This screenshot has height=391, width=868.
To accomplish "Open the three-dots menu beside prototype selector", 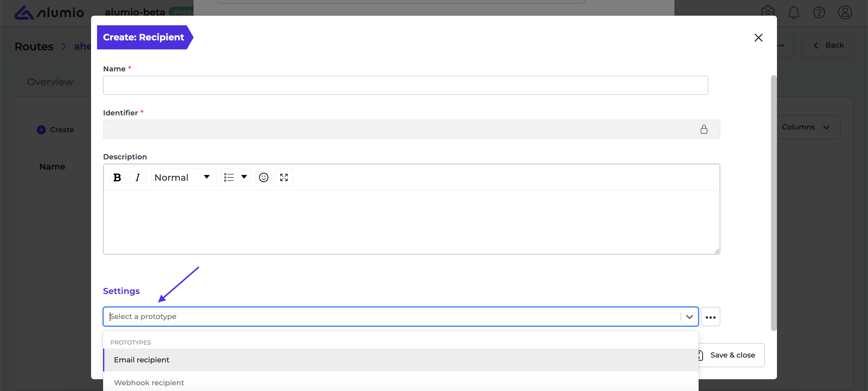I will click(x=710, y=317).
